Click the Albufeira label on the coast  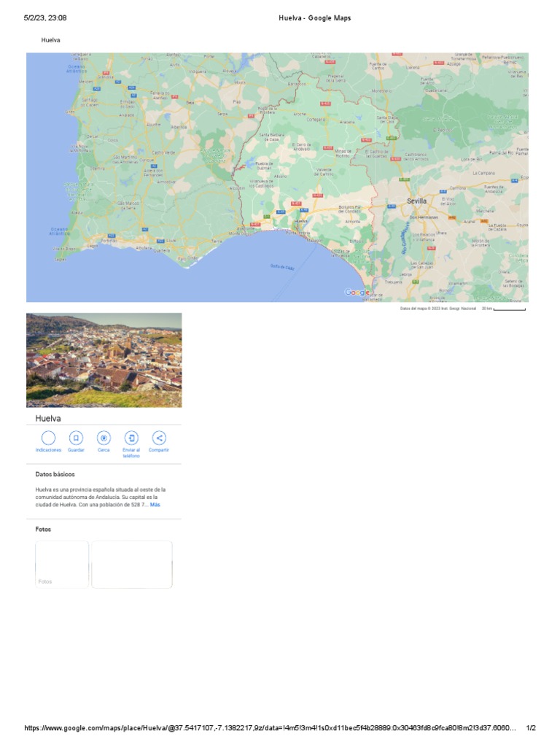click(144, 248)
